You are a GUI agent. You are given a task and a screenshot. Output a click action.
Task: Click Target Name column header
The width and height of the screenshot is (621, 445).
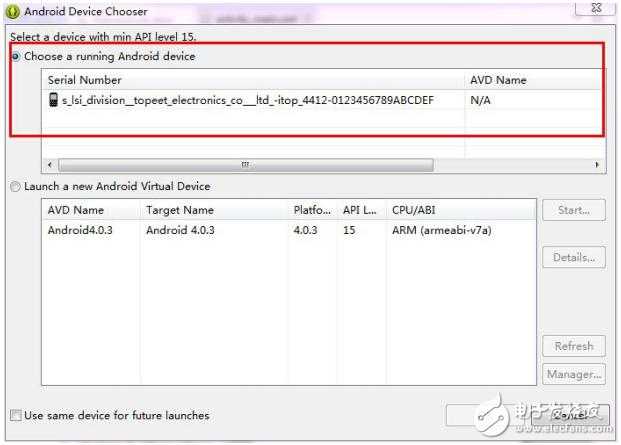[x=214, y=210]
